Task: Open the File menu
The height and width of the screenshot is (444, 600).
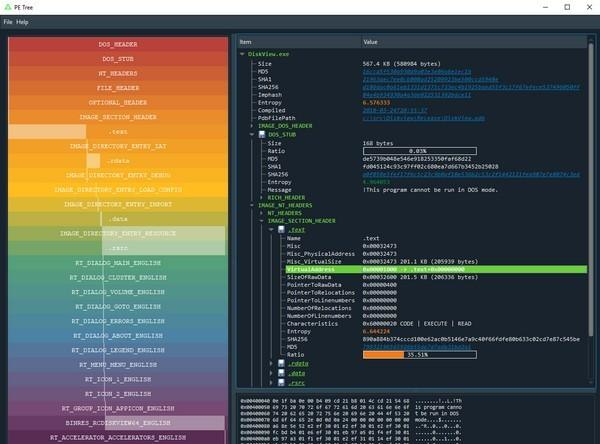Action: [8, 21]
